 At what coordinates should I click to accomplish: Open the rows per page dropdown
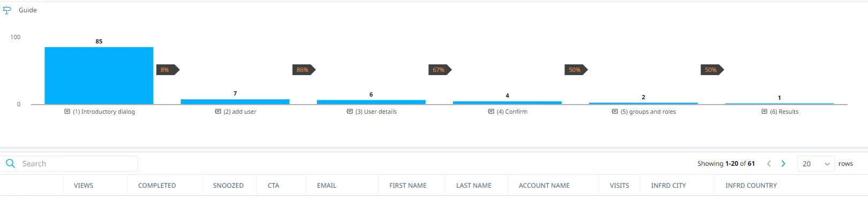(x=816, y=164)
